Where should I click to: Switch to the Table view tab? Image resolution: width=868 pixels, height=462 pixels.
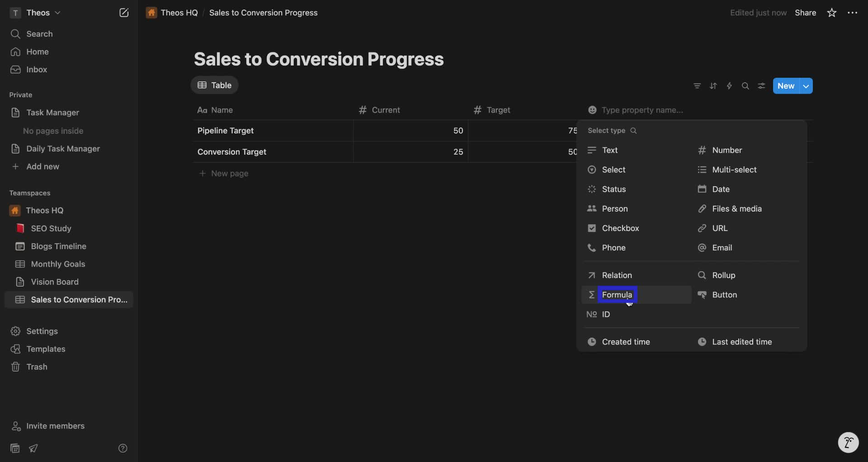(214, 85)
